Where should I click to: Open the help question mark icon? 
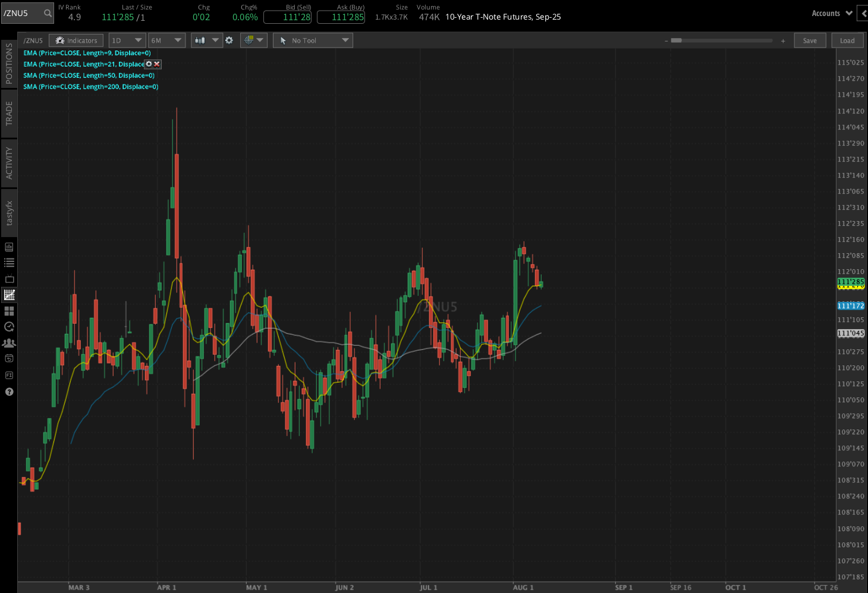coord(9,392)
